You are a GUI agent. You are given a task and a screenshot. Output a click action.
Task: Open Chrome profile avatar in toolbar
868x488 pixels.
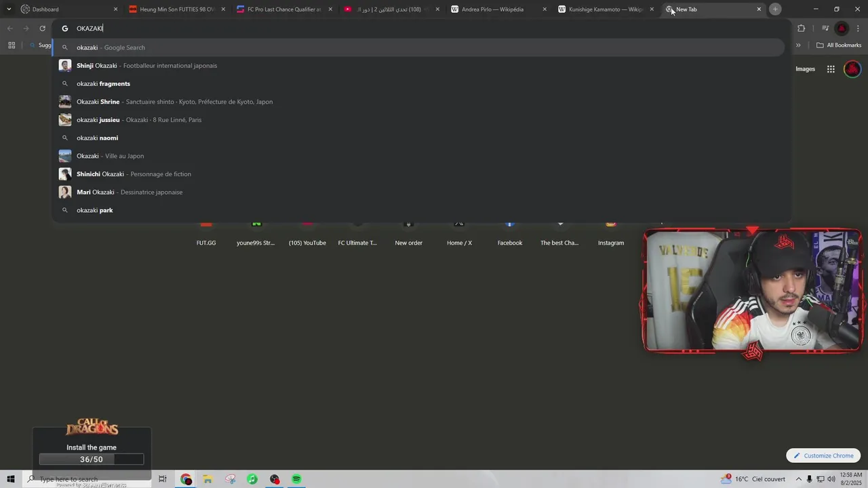tap(842, 28)
